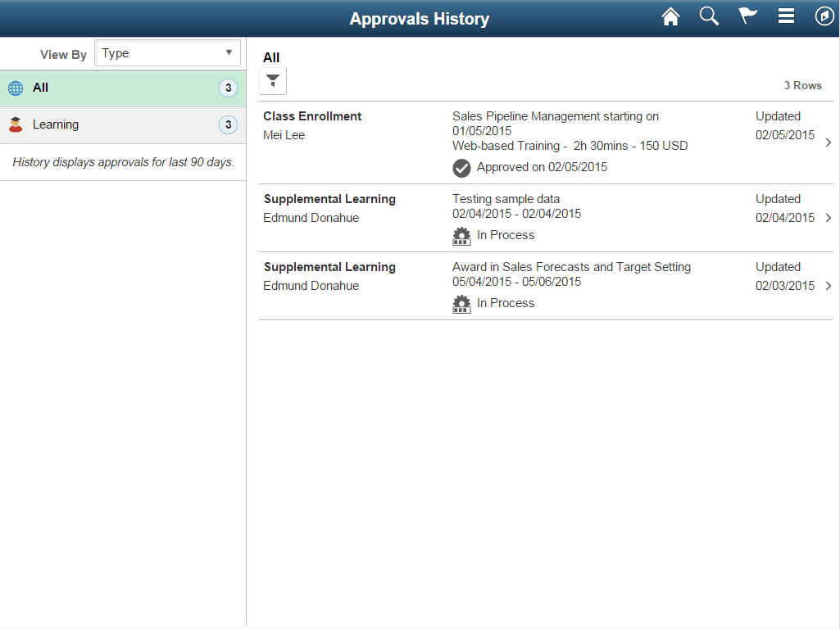Image resolution: width=840 pixels, height=629 pixels.
Task: Click the Approved checkmark icon on Class Enrollment
Action: [461, 168]
